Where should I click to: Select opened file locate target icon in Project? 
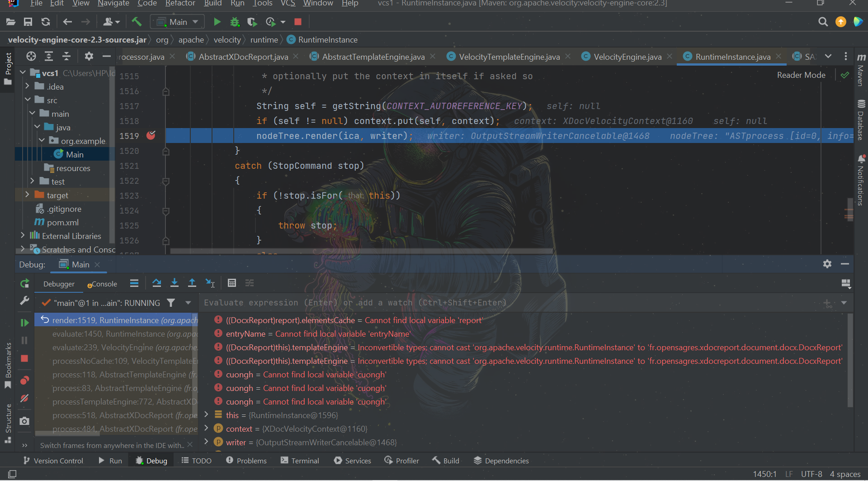coord(31,56)
